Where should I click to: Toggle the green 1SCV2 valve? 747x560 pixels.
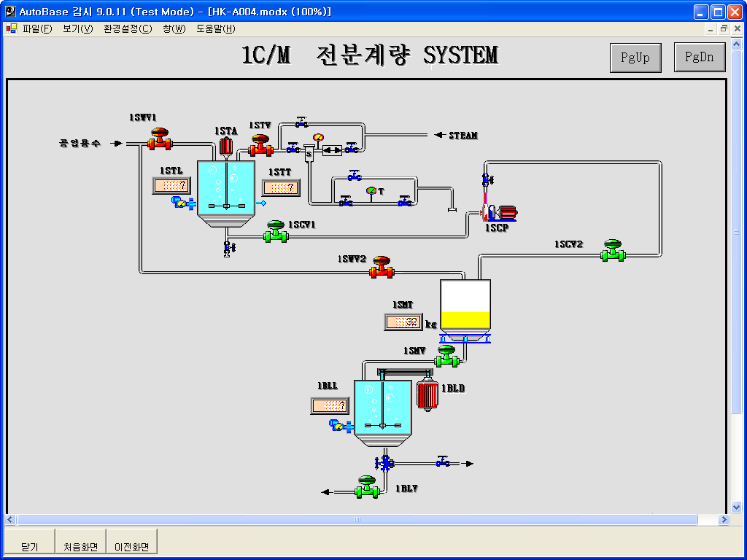click(614, 250)
